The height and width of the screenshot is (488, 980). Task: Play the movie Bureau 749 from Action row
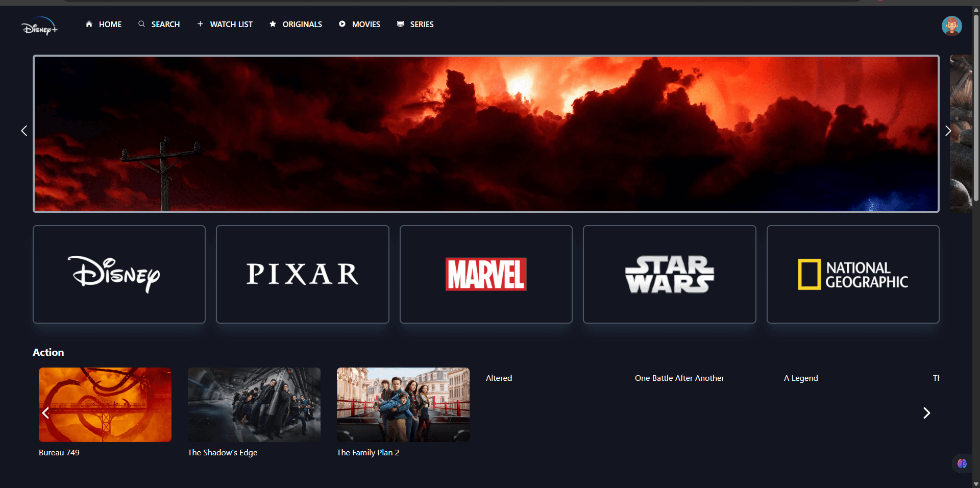tap(105, 404)
